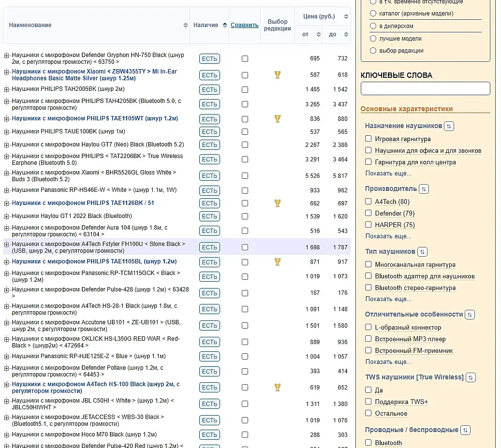Sort by price 'до' arrows
This screenshot has width=501, height=448.
346,34
